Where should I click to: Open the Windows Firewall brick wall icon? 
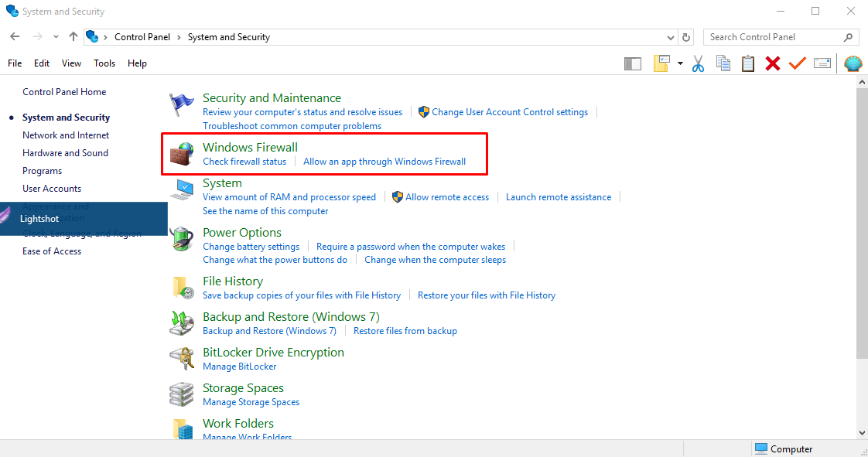[182, 154]
